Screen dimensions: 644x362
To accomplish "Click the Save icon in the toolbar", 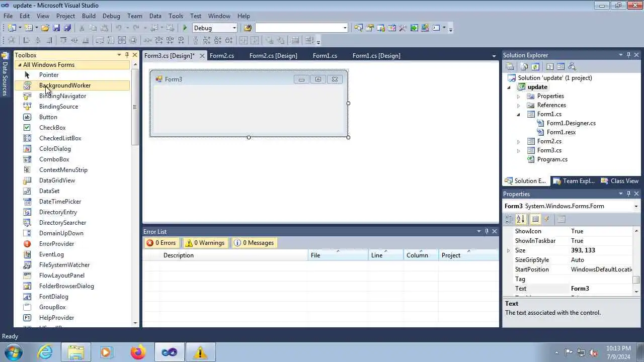I will point(56,28).
